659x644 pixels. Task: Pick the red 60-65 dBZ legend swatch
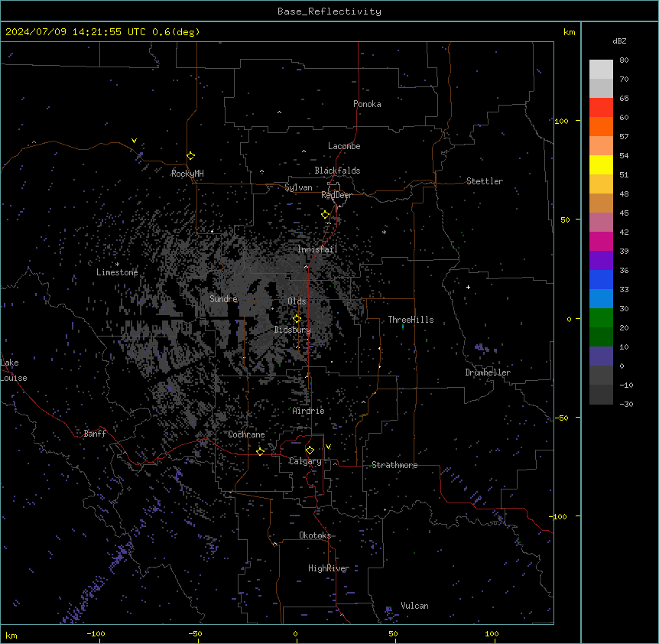pos(601,108)
